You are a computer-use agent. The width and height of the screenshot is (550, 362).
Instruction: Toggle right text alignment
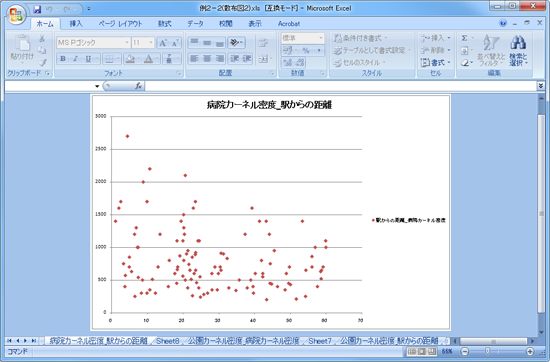click(220, 59)
